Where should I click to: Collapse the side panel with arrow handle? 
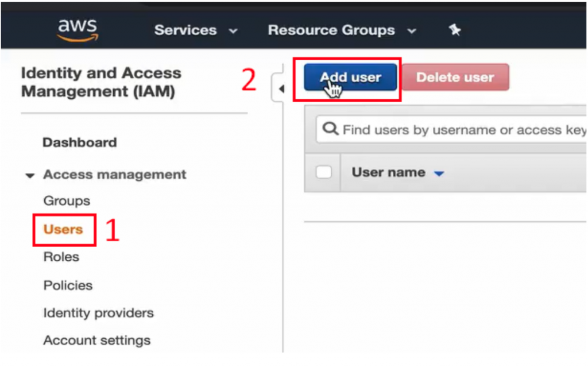click(281, 89)
